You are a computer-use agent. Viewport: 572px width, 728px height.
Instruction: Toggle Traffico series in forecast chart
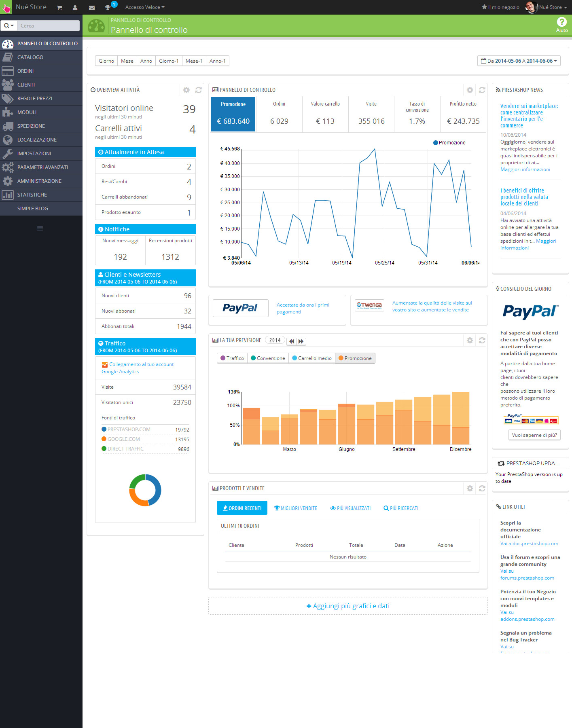[232, 358]
